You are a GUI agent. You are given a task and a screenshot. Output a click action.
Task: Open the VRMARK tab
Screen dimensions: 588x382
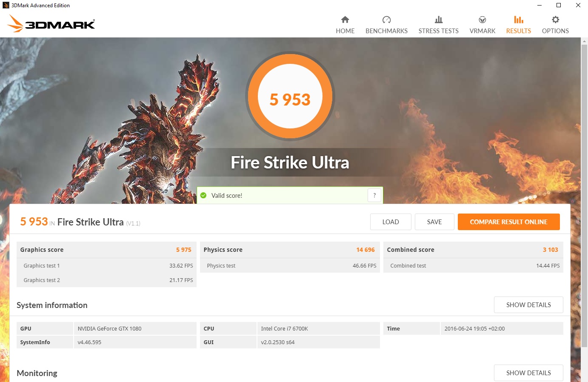[x=482, y=25]
